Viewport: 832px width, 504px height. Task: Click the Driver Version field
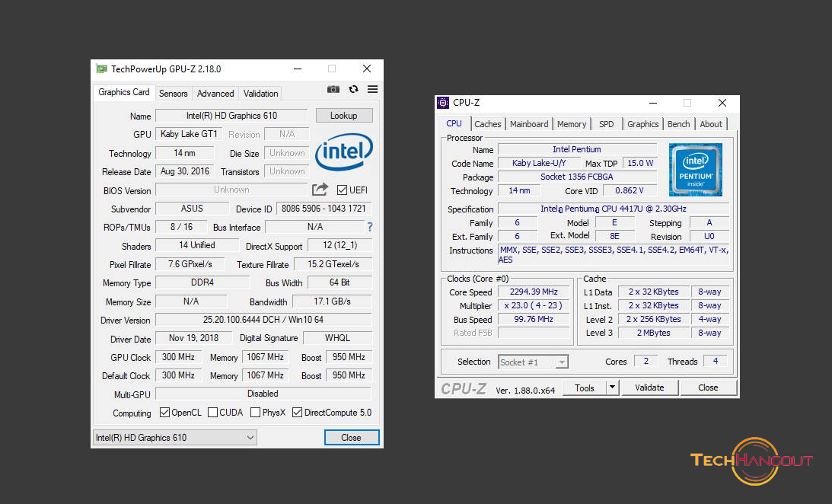tap(263, 320)
